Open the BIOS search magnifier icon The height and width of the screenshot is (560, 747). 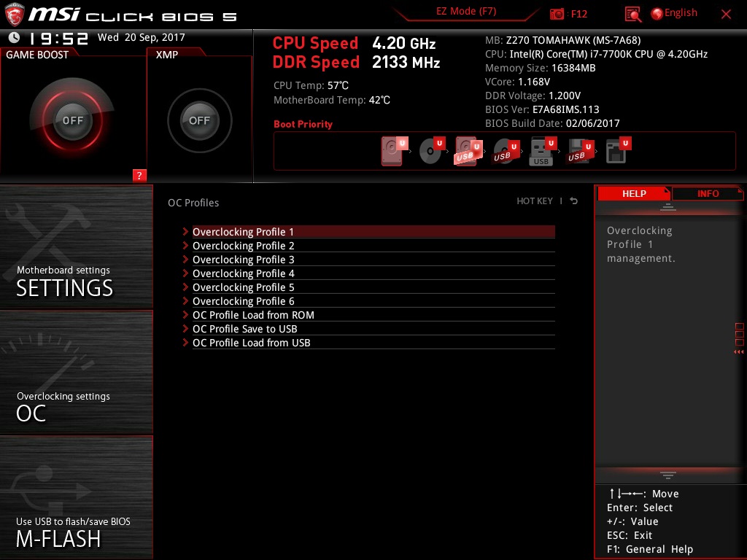(x=632, y=15)
